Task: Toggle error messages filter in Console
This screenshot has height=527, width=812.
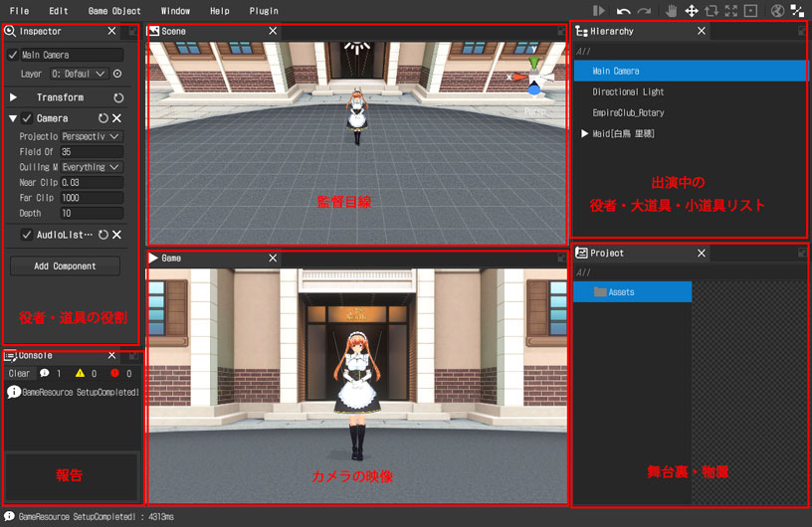Action: point(114,373)
